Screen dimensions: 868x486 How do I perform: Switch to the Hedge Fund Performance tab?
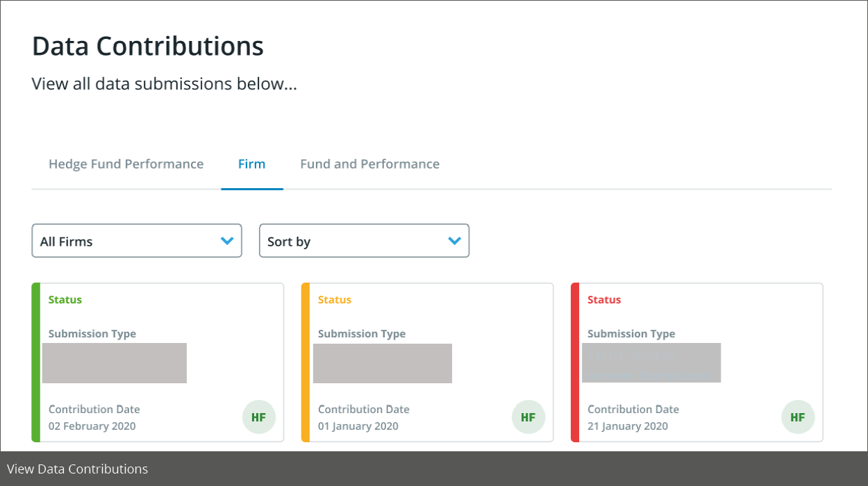point(126,164)
